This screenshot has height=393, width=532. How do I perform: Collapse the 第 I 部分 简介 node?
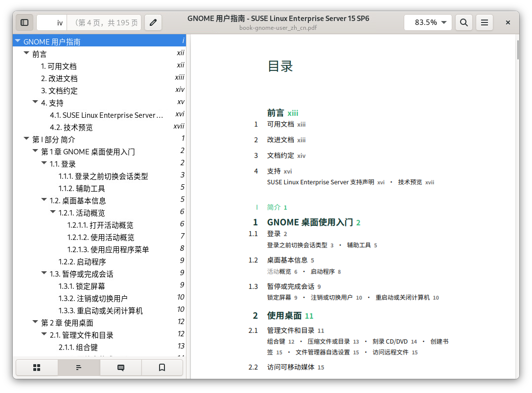26,139
